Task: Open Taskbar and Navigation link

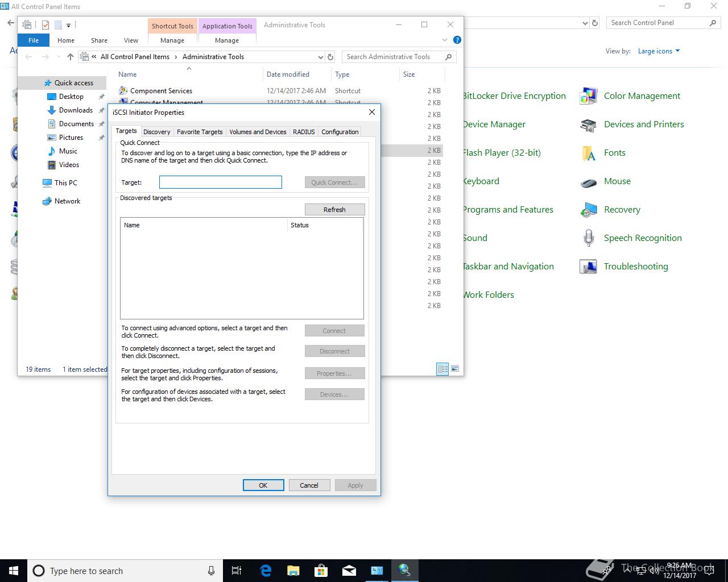Action: [508, 267]
